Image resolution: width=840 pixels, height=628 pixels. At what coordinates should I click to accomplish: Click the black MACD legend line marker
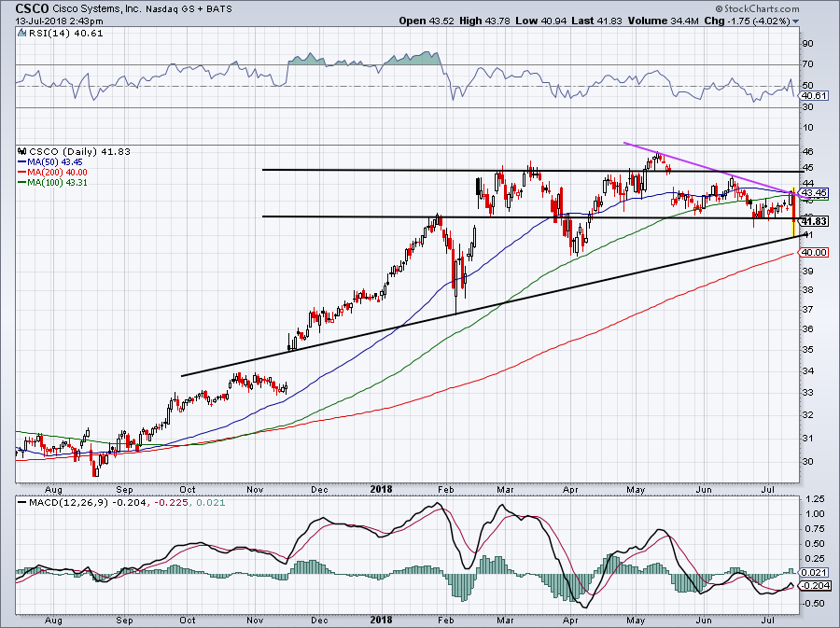tap(22, 503)
